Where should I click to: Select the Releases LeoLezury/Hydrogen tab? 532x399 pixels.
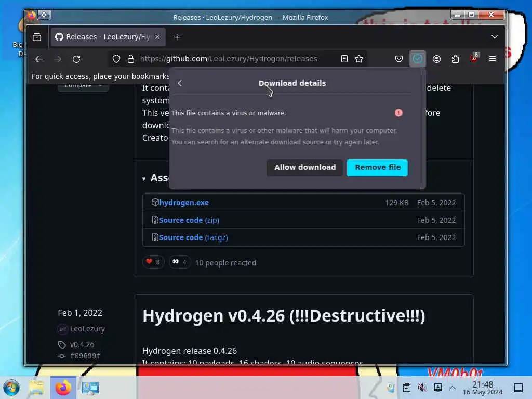[x=108, y=37]
